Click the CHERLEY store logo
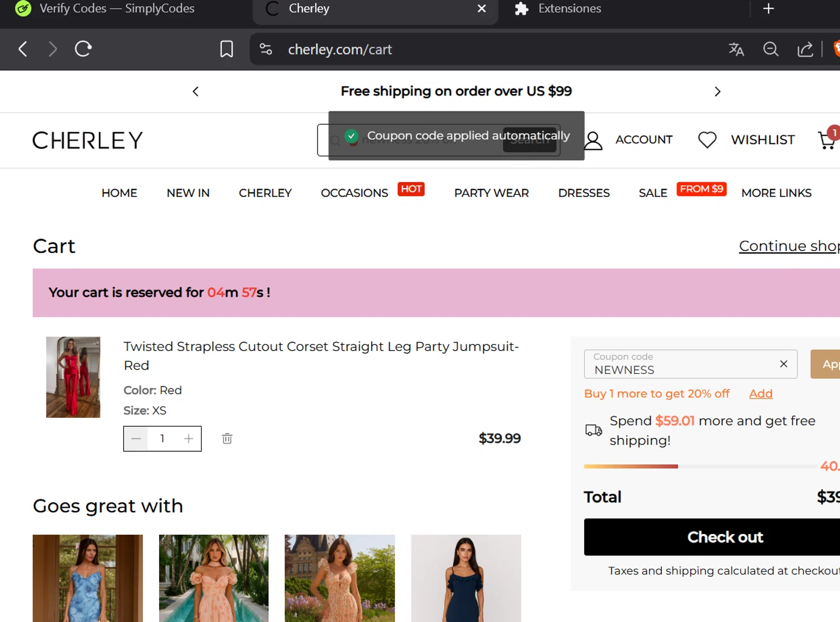840x622 pixels. coord(87,141)
